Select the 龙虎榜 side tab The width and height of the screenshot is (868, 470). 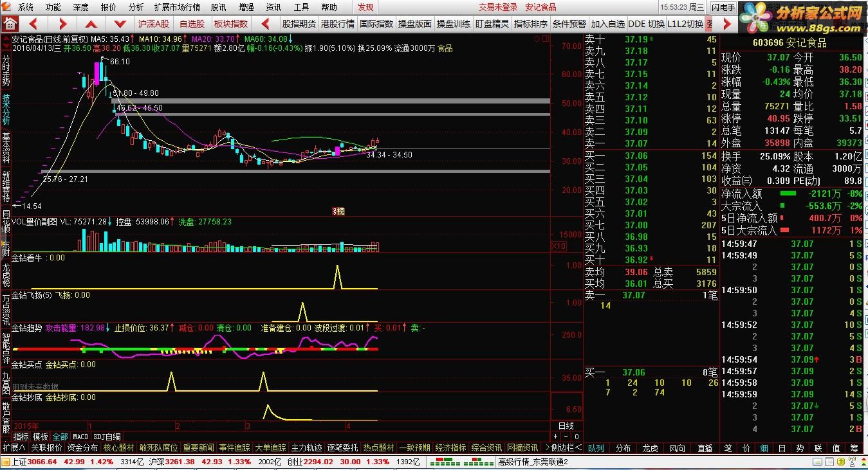[6, 274]
